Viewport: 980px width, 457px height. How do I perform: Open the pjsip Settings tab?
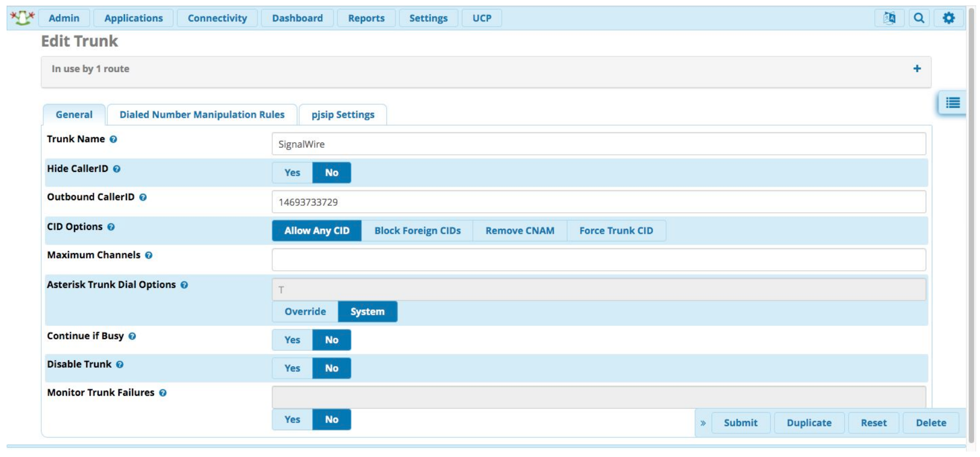pos(342,115)
